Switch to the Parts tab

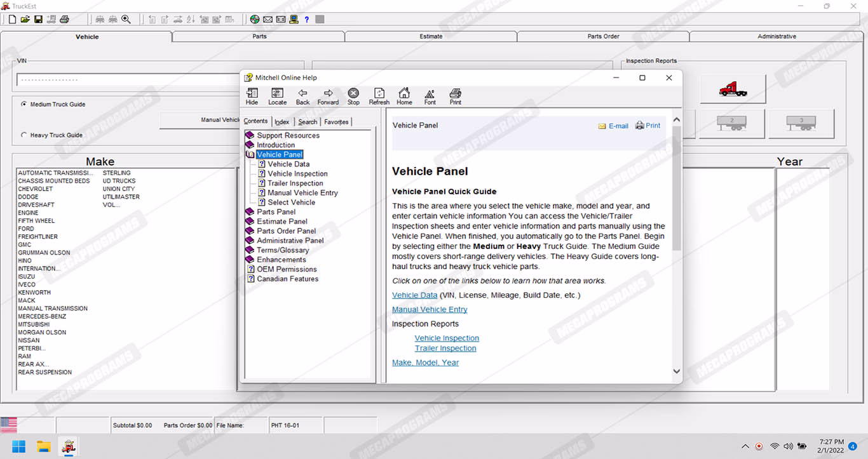click(x=259, y=37)
